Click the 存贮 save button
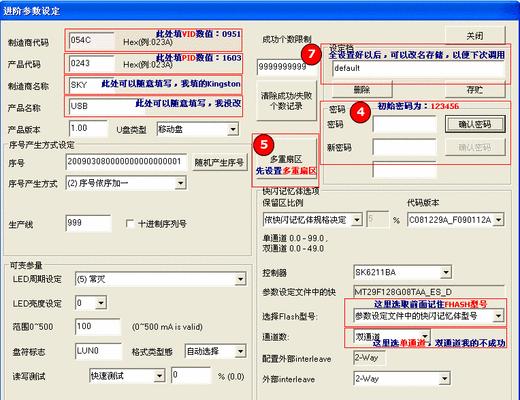 475,90
